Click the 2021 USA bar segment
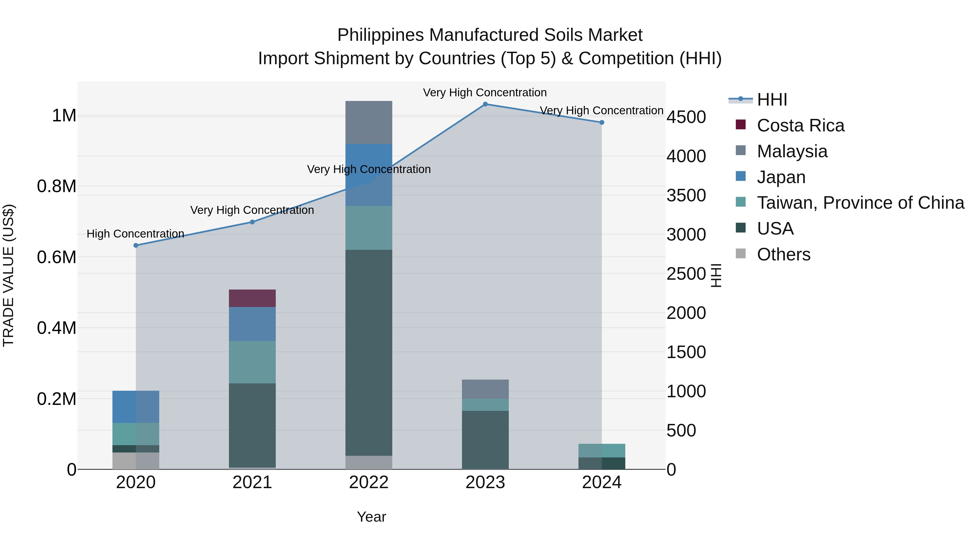The height and width of the screenshot is (551, 980). tap(252, 425)
